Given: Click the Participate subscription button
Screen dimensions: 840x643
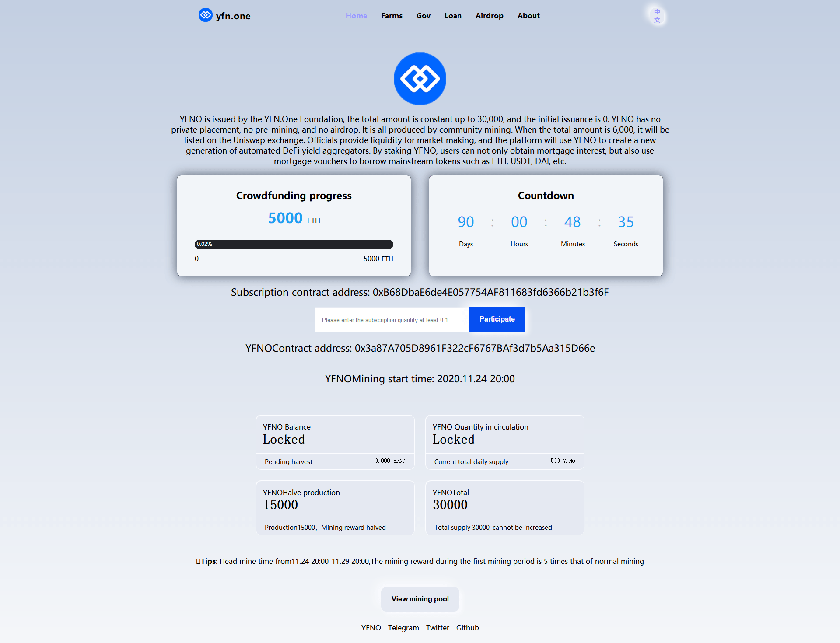Looking at the screenshot, I should pyautogui.click(x=497, y=319).
